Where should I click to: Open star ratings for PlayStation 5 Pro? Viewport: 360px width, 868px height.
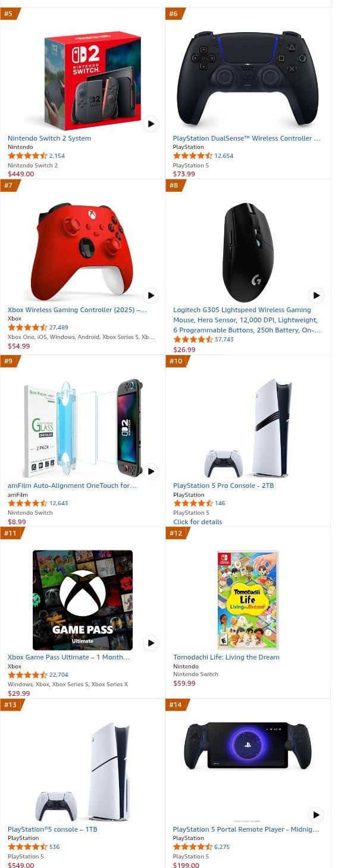point(193,503)
